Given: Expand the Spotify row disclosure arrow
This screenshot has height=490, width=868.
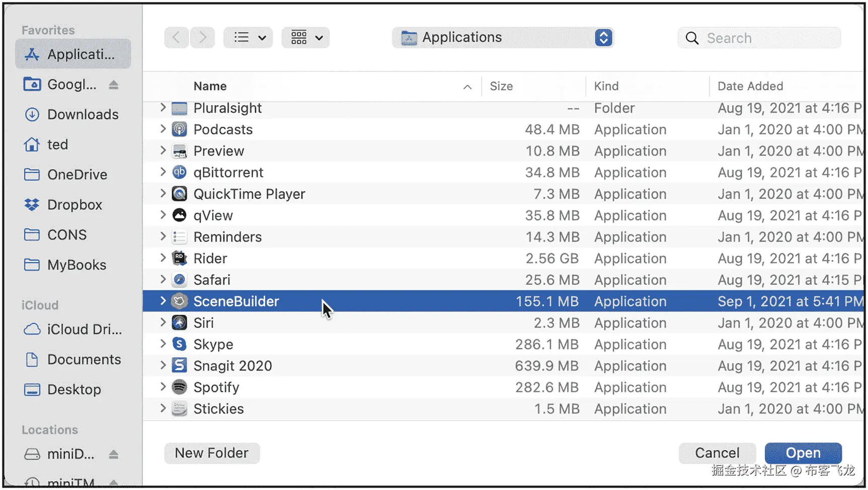Looking at the screenshot, I should (163, 387).
